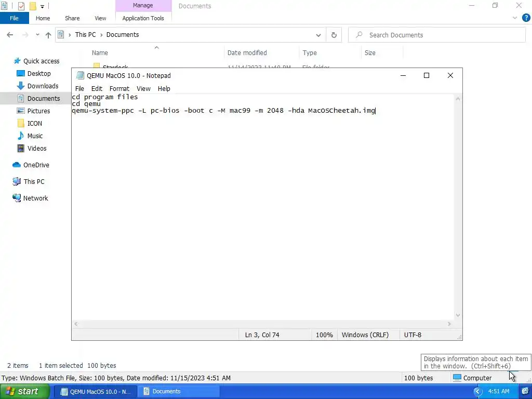Open Quick access in the sidebar
532x399 pixels.
coord(41,61)
